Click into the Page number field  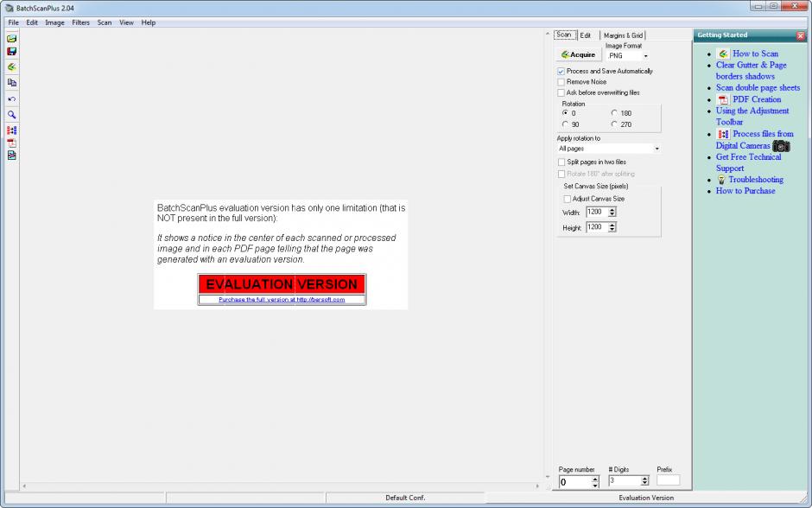tap(574, 482)
